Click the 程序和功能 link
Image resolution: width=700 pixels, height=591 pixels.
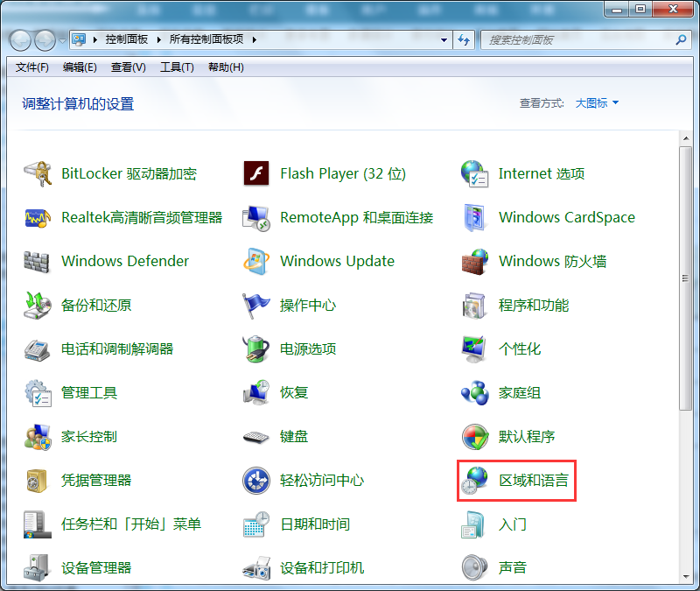tap(534, 305)
